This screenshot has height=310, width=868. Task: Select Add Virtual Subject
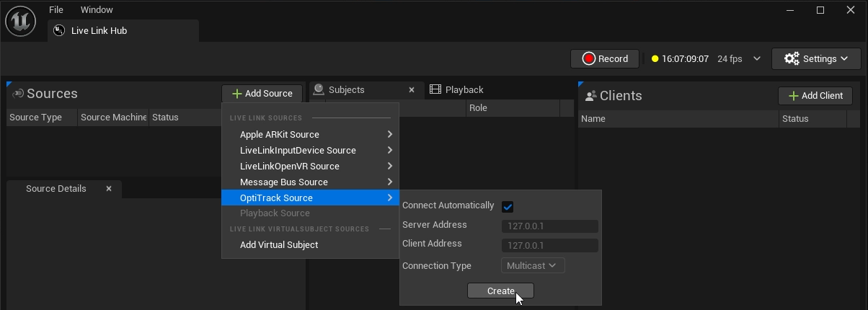279,245
